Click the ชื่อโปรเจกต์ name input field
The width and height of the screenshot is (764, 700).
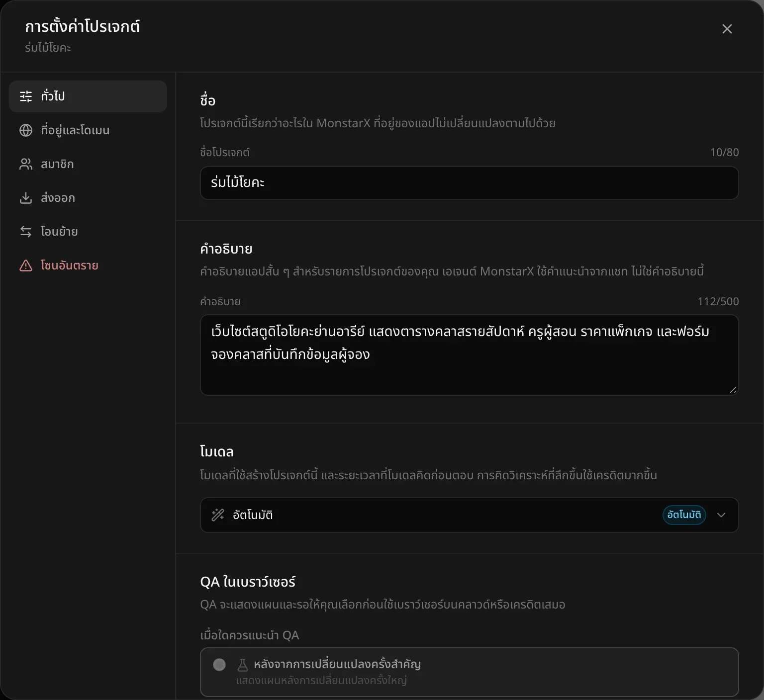[x=469, y=183]
